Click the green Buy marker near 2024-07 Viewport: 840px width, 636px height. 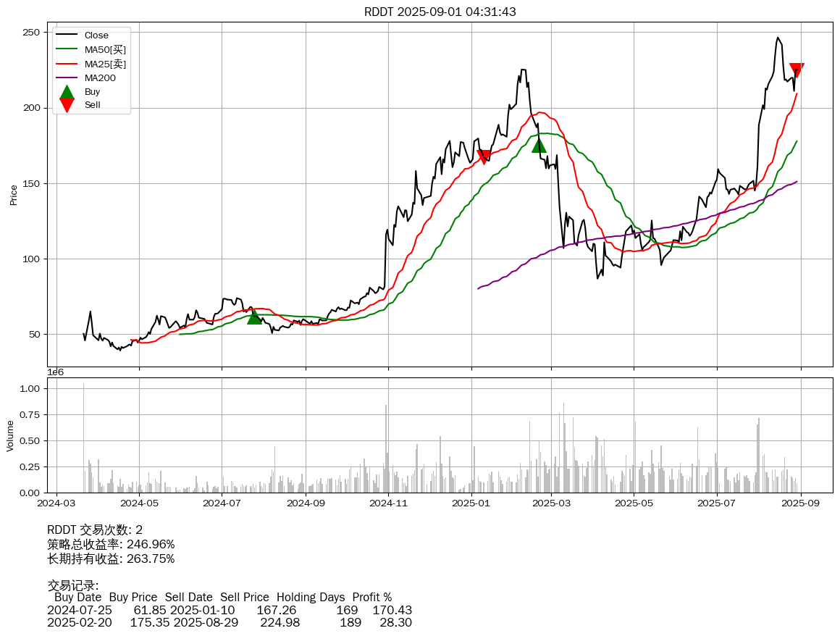point(254,317)
